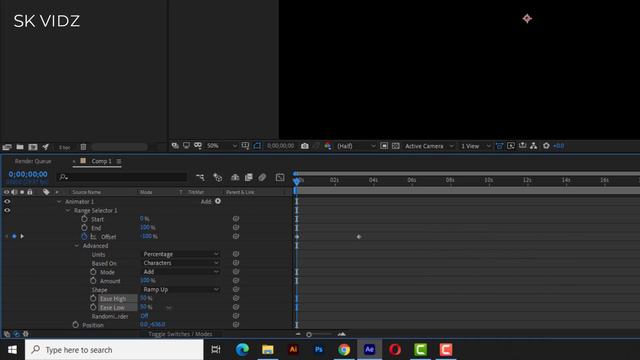
Task: Click the interpret footage icon
Action: coord(7,147)
